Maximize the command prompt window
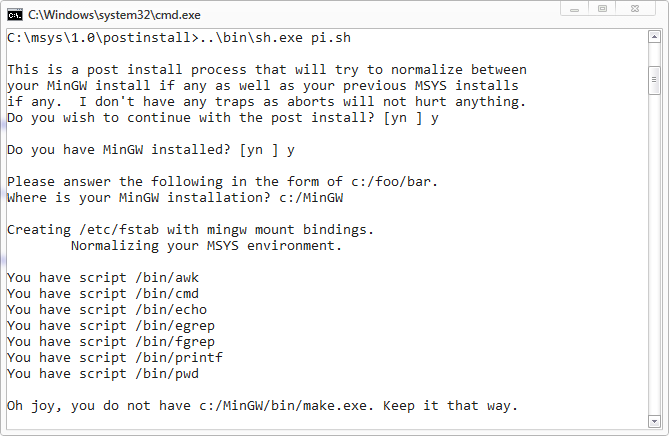The width and height of the screenshot is (669, 436). coord(602,9)
